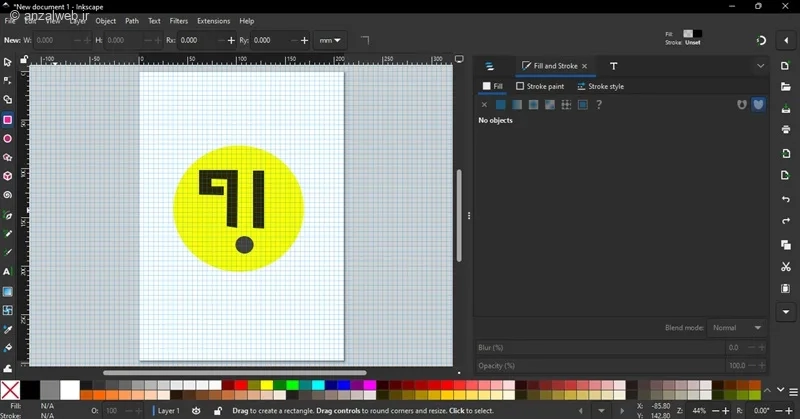The image size is (800, 419).
Task: Pick the white swatch in palette
Action: click(x=70, y=390)
